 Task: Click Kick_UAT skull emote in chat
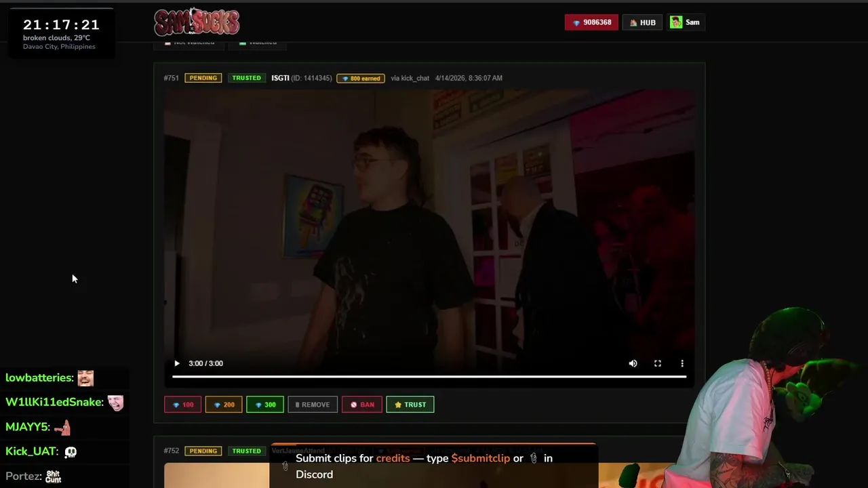point(71,452)
